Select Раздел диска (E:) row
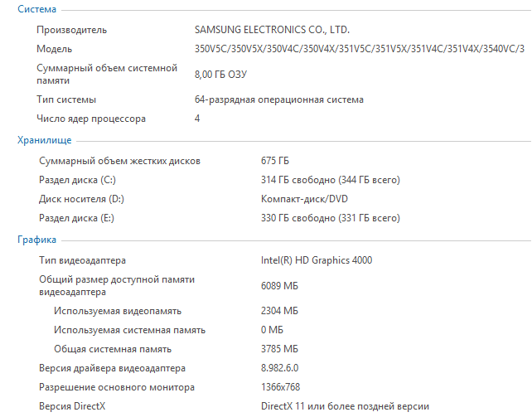This screenshot has width=532, height=417. (77, 218)
